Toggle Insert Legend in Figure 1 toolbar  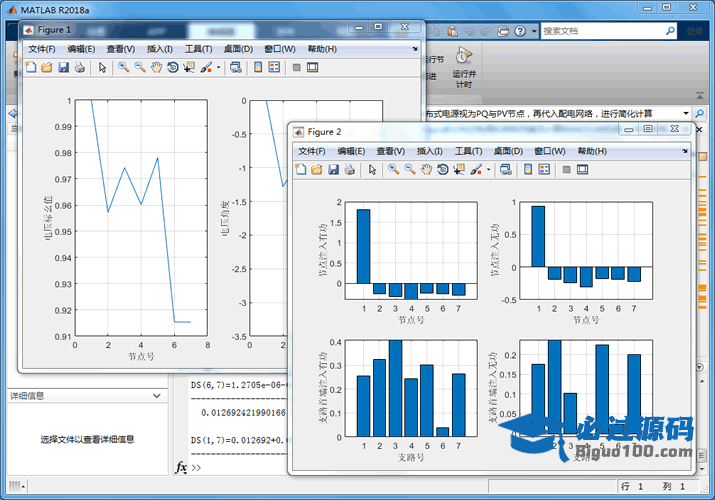274,67
